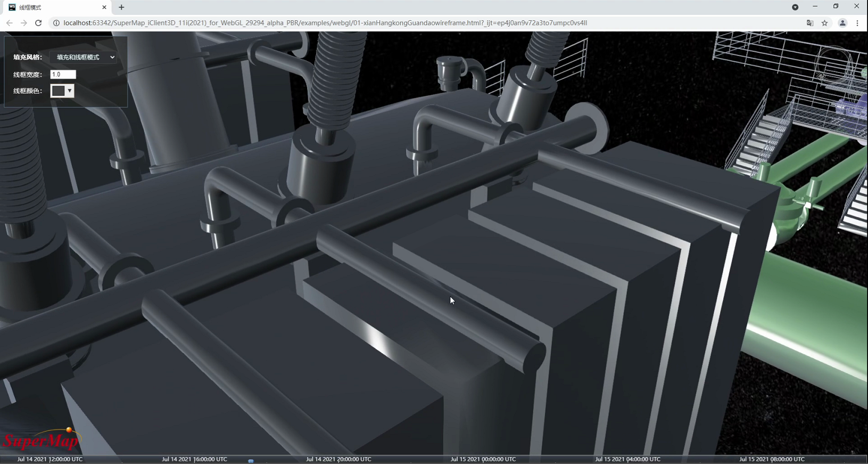Click the blue current-time marker on timeline

coord(251,461)
